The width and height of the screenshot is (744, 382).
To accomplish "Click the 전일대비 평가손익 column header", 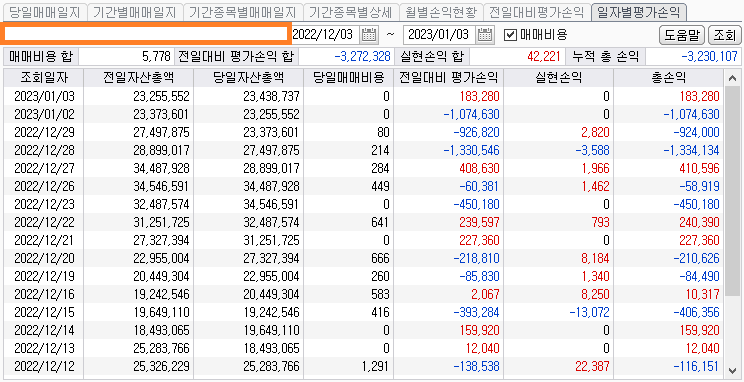I will tap(448, 78).
